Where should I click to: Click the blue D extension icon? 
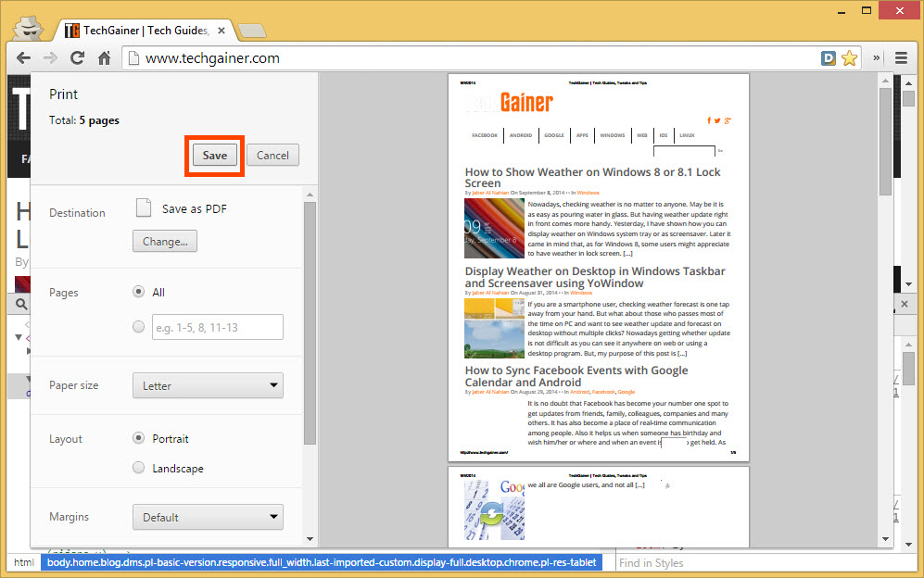pyautogui.click(x=829, y=57)
